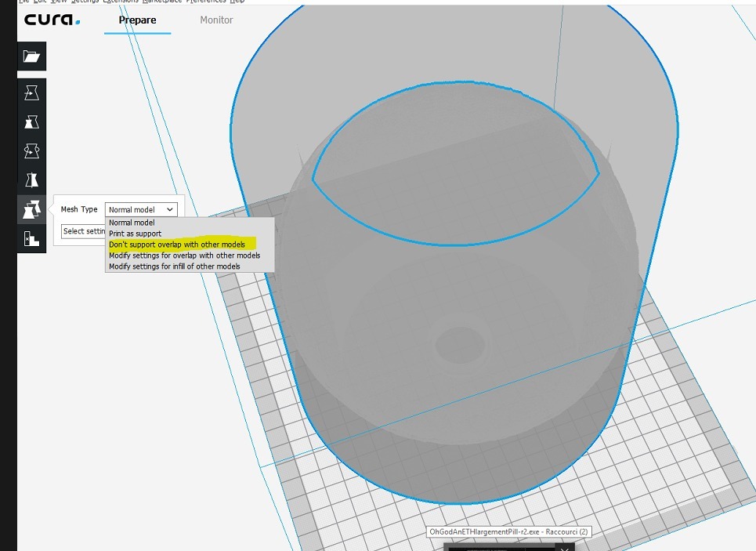The image size is (756, 551).
Task: Toggle the Per Model Settings tool
Action: pos(31,209)
